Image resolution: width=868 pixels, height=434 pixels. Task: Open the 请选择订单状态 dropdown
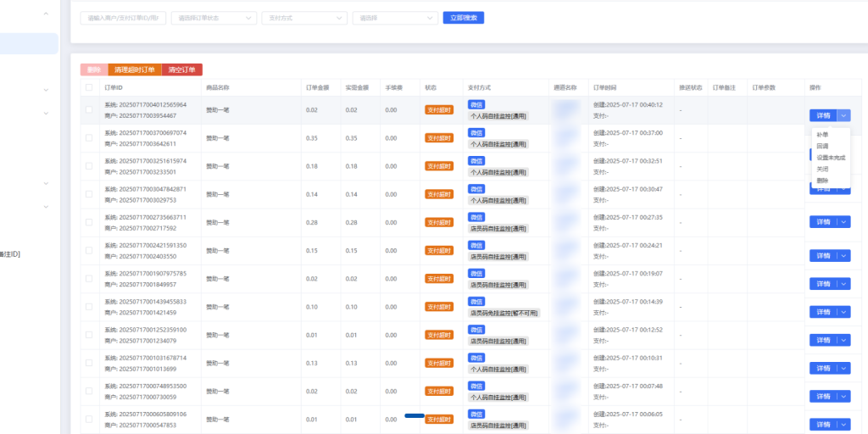[214, 18]
